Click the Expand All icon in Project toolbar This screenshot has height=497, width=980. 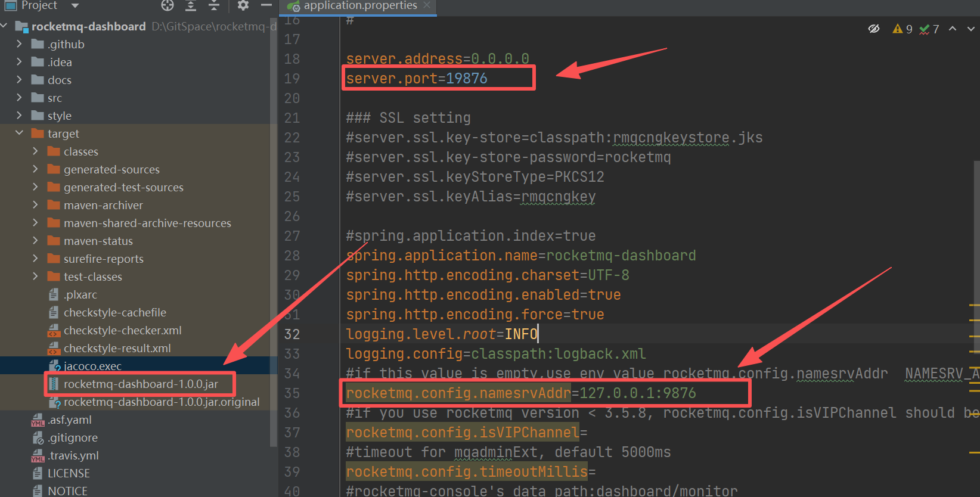(x=191, y=5)
